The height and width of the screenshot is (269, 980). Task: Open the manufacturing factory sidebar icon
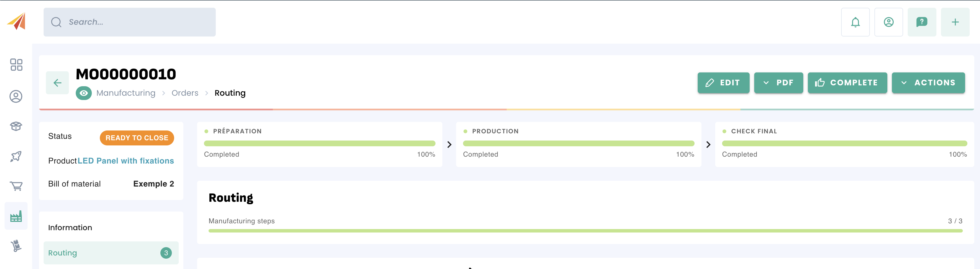(16, 216)
